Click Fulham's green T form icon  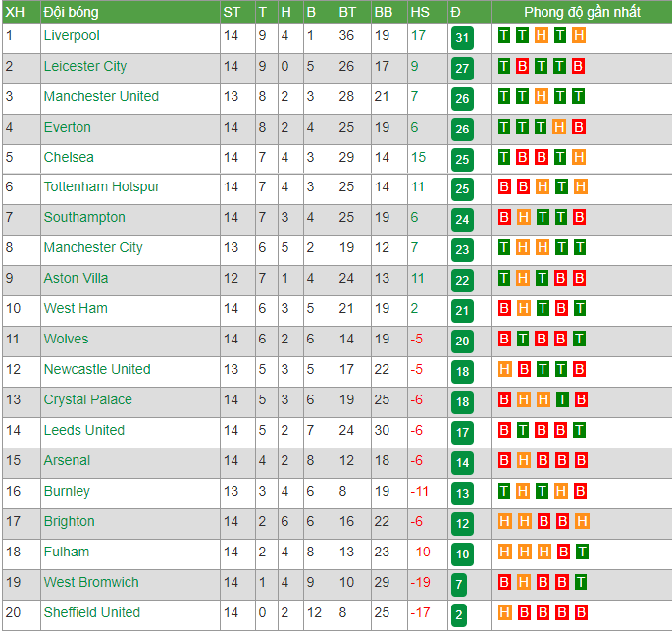tap(582, 552)
